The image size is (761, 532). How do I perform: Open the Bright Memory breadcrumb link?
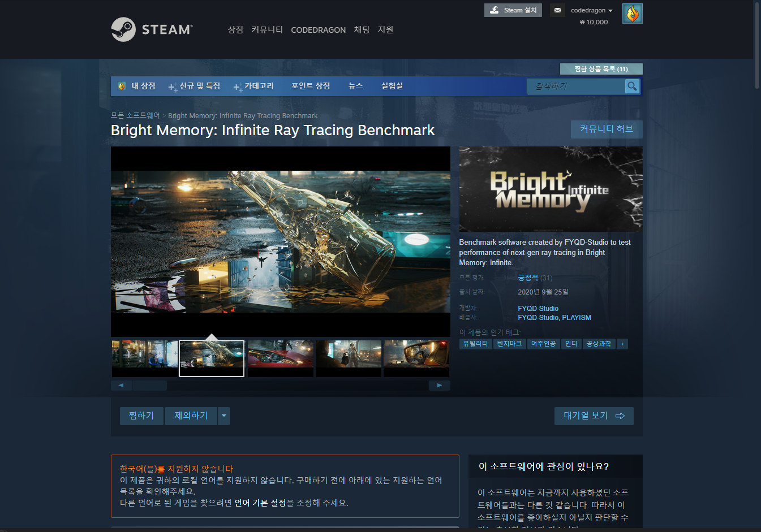(x=243, y=116)
